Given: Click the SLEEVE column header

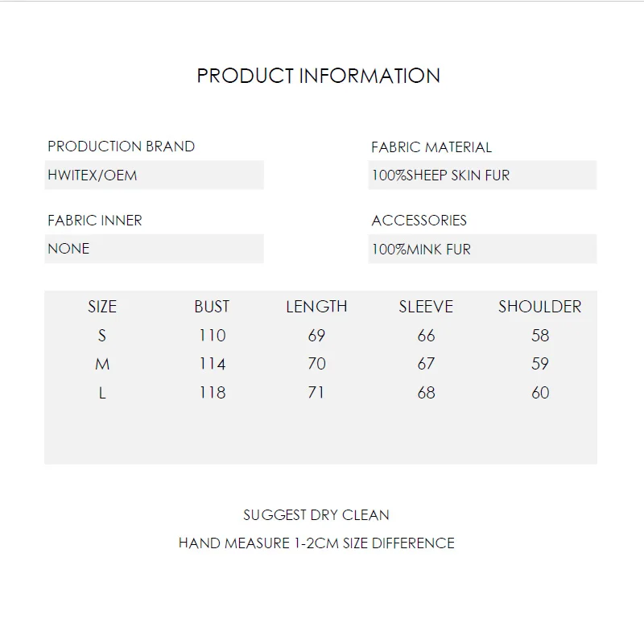Looking at the screenshot, I should pos(426,307).
